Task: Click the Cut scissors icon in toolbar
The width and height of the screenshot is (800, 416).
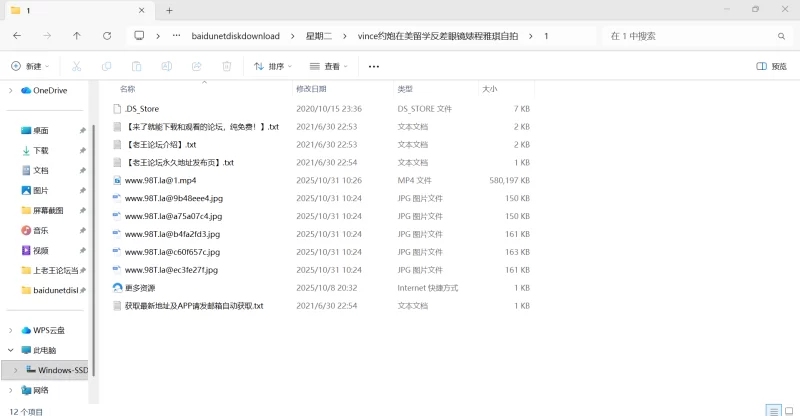Action: pyautogui.click(x=75, y=66)
